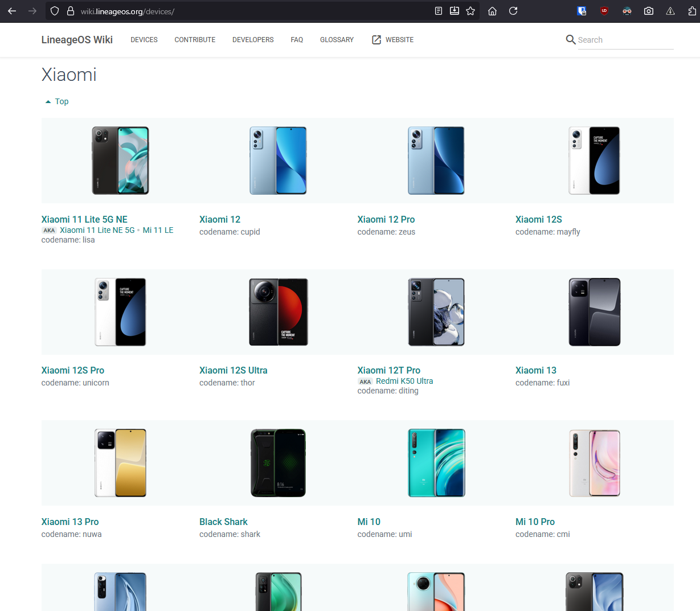This screenshot has width=700, height=611.
Task: Open the Xiaomi 12S device link
Action: point(539,219)
